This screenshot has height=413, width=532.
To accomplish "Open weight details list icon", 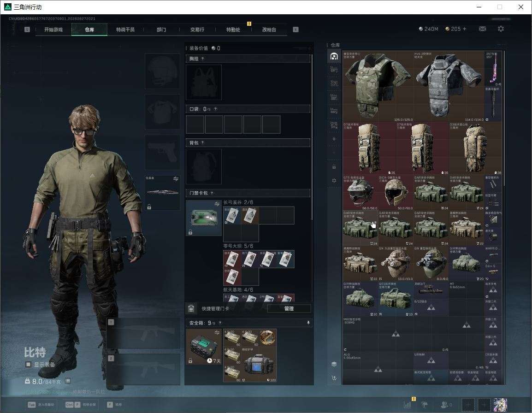I will pyautogui.click(x=67, y=381).
